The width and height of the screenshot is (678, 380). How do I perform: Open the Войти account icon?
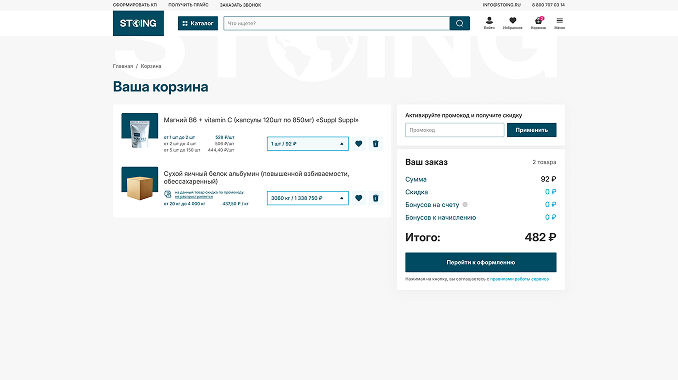click(489, 23)
